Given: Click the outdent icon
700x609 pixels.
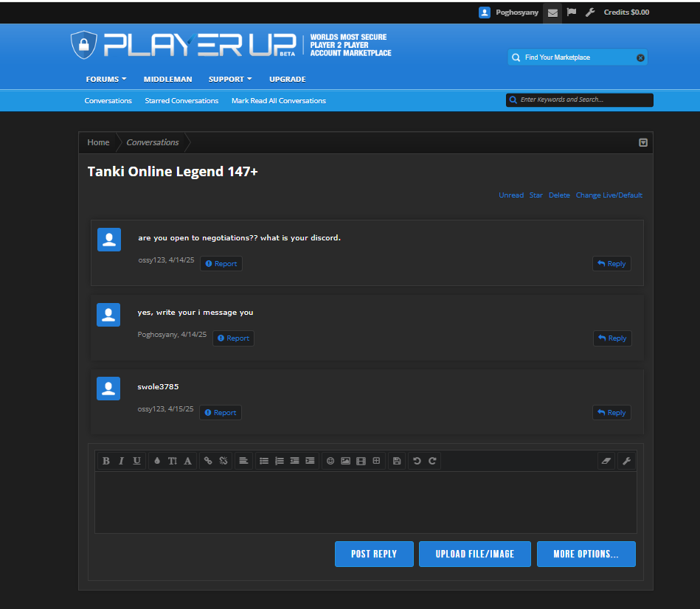Looking at the screenshot, I should tap(294, 461).
